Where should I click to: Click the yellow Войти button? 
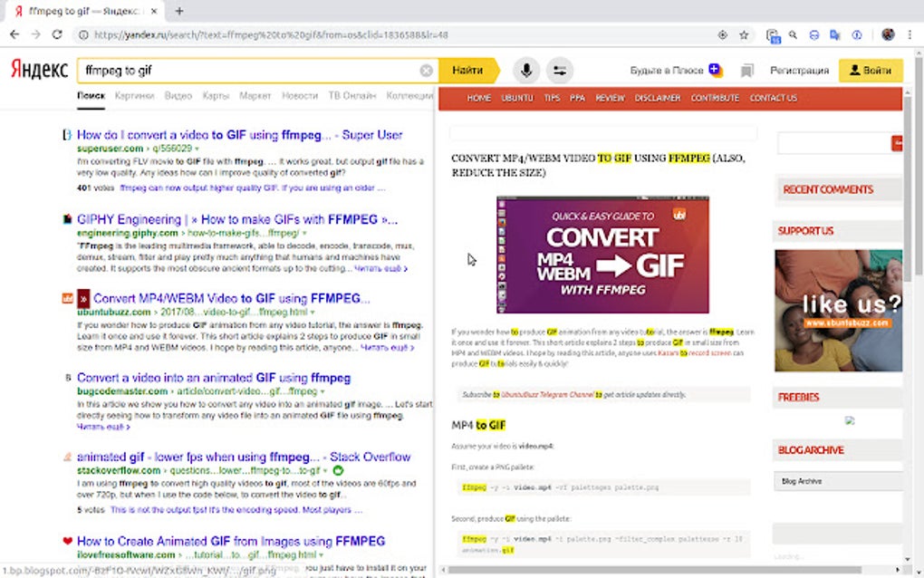[871, 70]
